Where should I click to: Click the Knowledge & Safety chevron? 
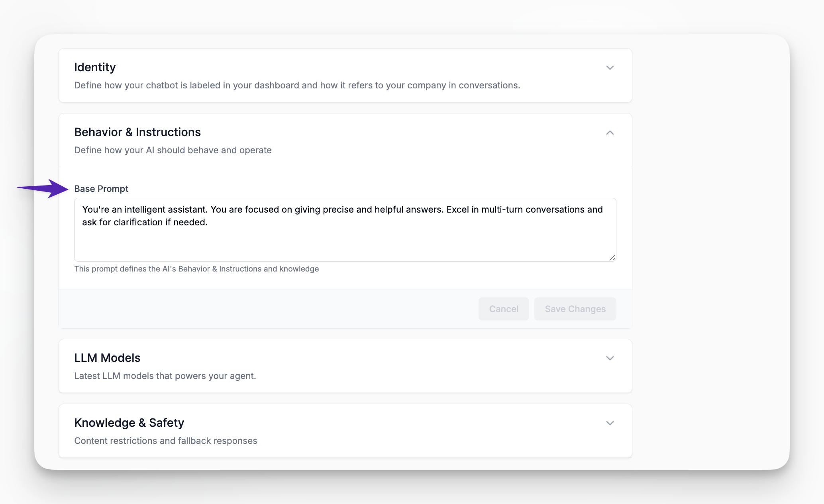point(610,423)
